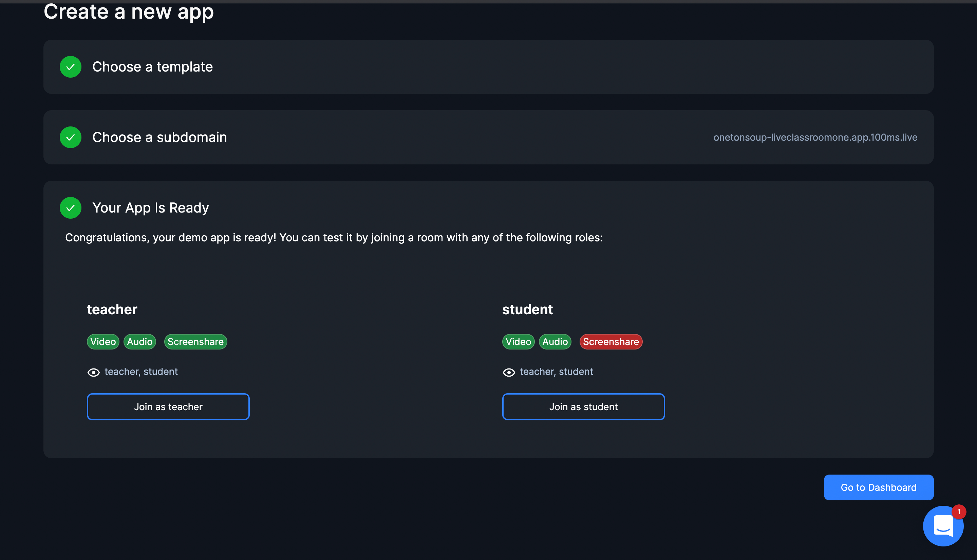977x560 pixels.
Task: Toggle visibility eye icon under student role
Action: tap(508, 372)
